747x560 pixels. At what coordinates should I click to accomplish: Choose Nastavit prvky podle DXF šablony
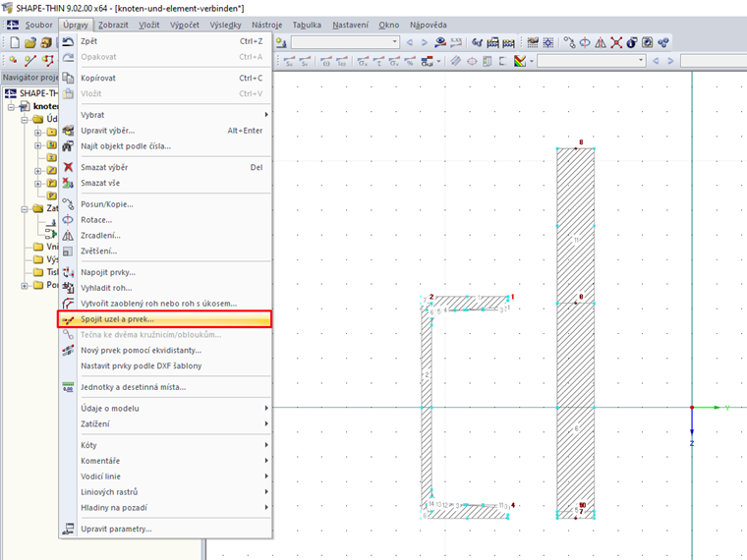(x=164, y=365)
